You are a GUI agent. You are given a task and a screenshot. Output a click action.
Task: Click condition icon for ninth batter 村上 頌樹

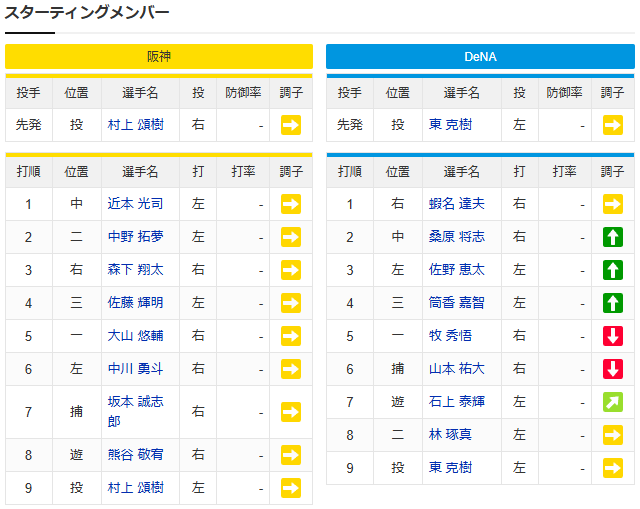click(x=291, y=488)
